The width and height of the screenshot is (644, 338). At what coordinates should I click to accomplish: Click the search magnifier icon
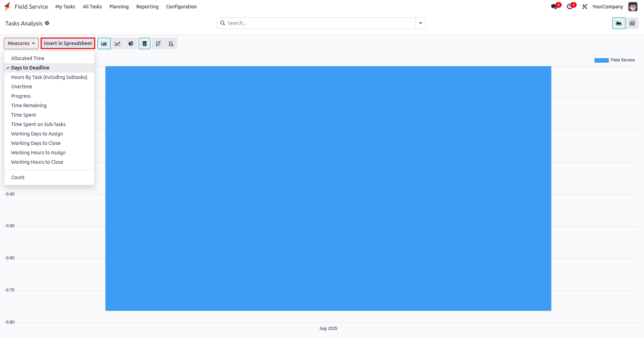pyautogui.click(x=222, y=23)
